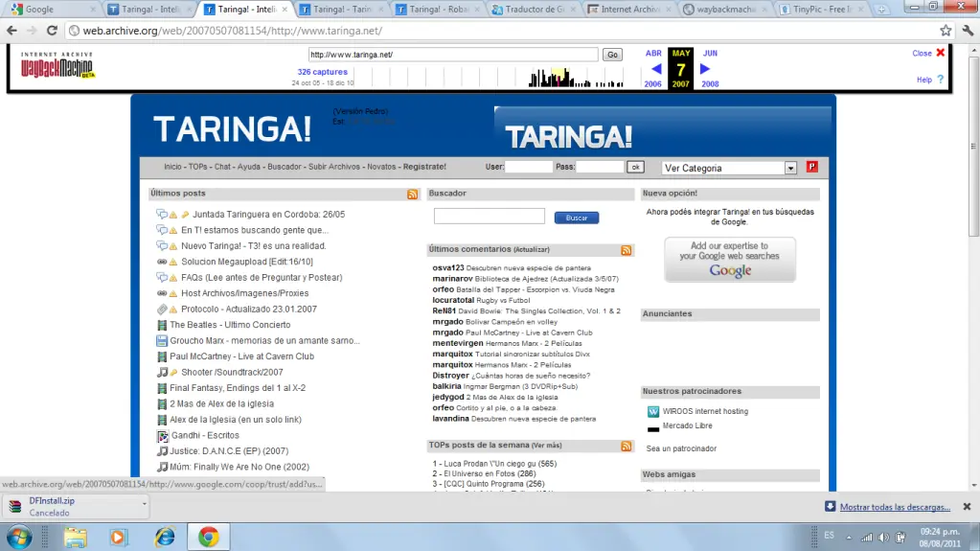Image resolution: width=980 pixels, height=551 pixels.
Task: Open Chrome wrench settings menu
Action: point(968,30)
